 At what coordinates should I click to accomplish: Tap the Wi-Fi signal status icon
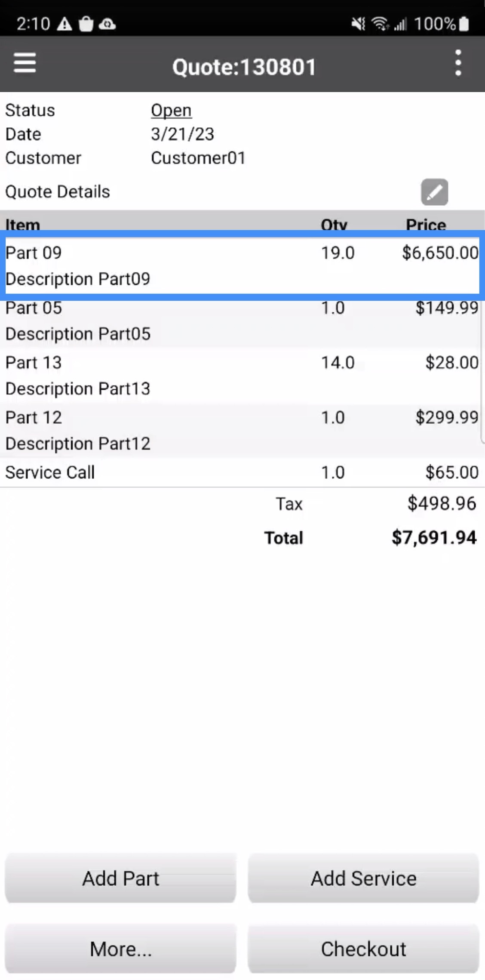click(380, 24)
